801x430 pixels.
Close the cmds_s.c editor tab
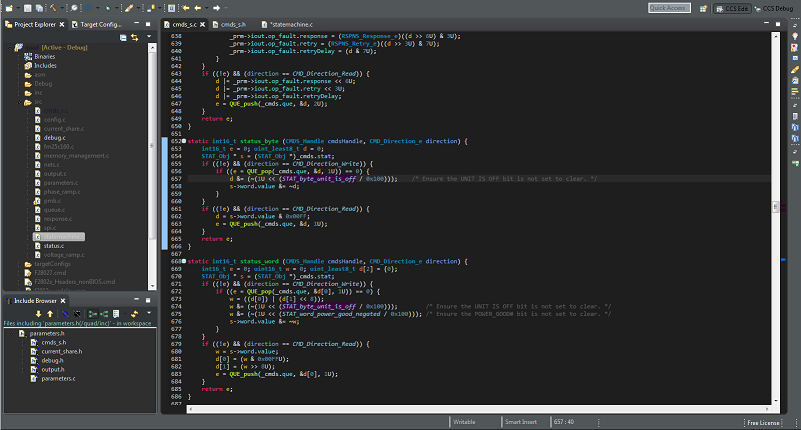203,24
